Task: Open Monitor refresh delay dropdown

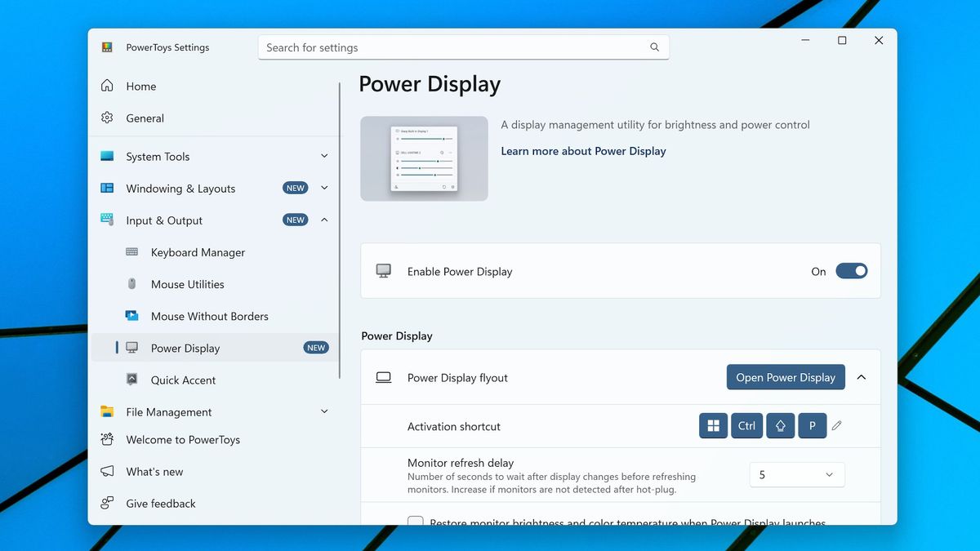Action: click(x=797, y=474)
